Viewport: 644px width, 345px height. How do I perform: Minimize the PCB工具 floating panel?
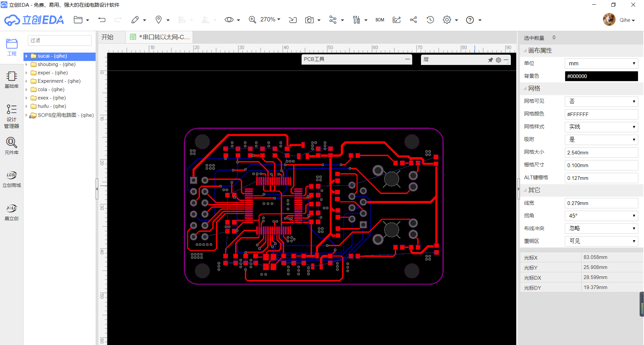click(x=407, y=59)
